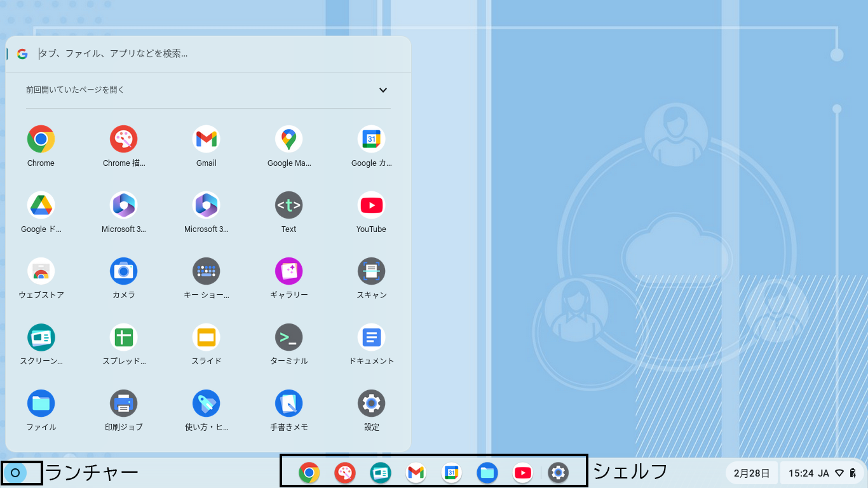Open YouTube from the app grid
This screenshot has width=868, height=488.
pyautogui.click(x=371, y=205)
